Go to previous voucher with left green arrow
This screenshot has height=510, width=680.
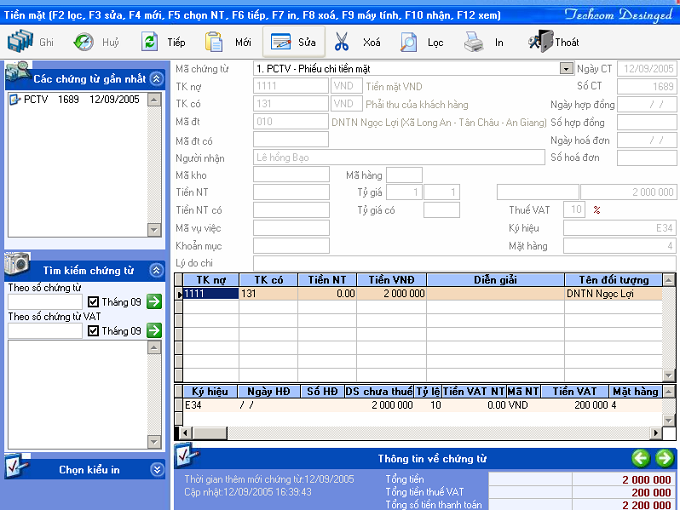pyautogui.click(x=641, y=458)
